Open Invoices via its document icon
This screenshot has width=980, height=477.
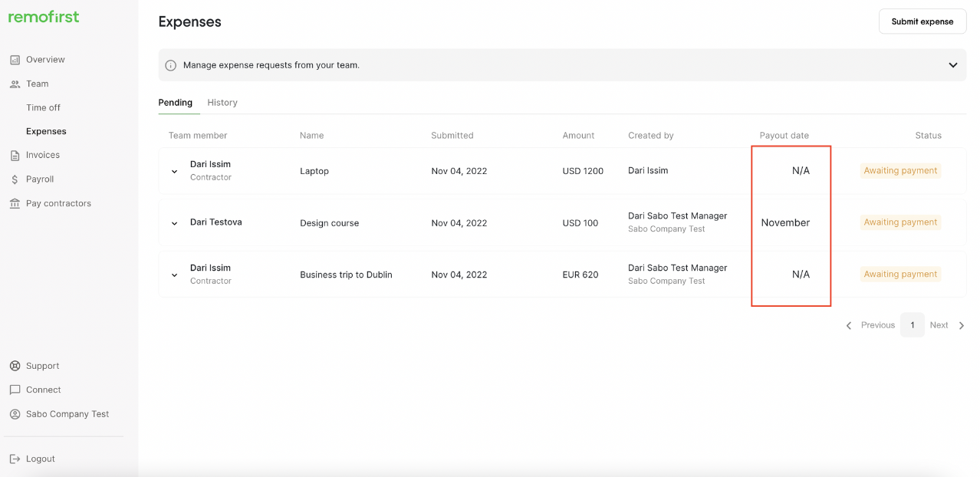click(15, 156)
